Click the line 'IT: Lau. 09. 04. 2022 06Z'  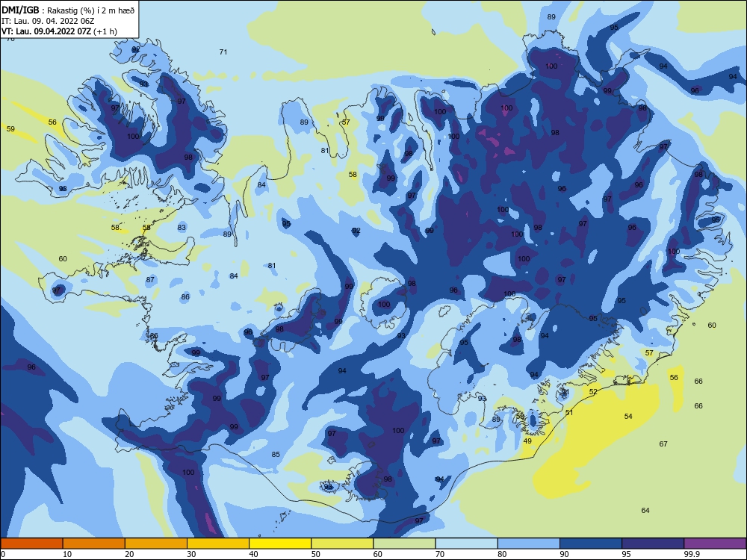(48, 21)
